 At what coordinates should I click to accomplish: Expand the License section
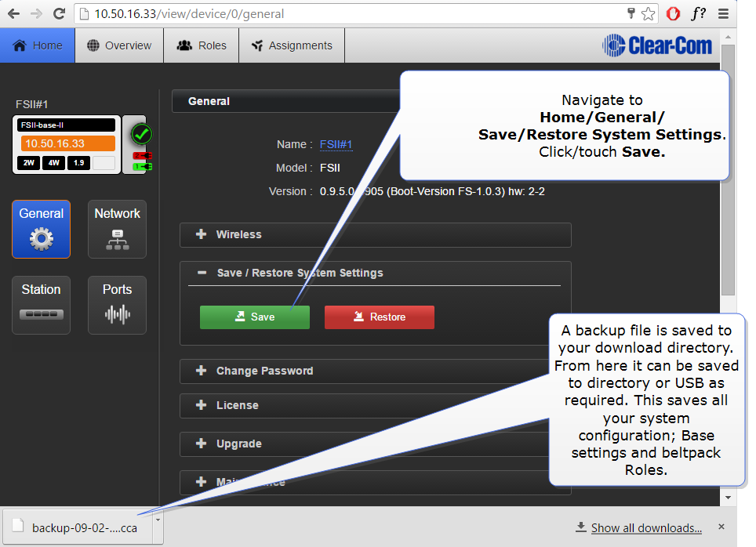[x=365, y=405]
